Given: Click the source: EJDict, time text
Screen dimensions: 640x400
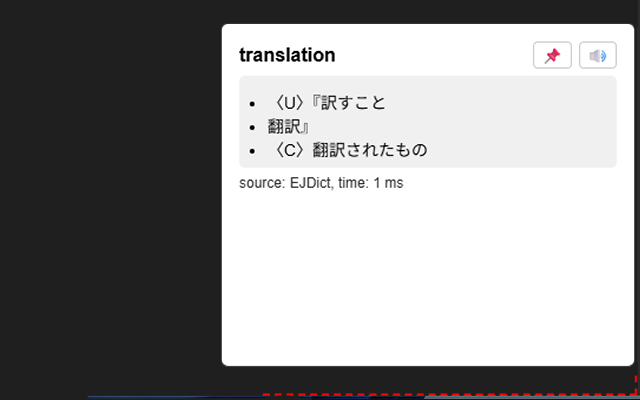Looking at the screenshot, I should click(321, 183).
